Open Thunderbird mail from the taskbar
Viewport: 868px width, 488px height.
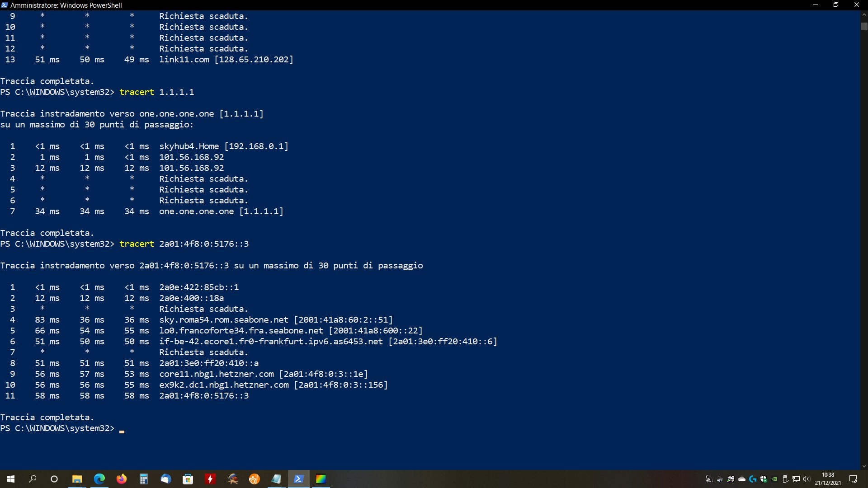click(x=165, y=479)
